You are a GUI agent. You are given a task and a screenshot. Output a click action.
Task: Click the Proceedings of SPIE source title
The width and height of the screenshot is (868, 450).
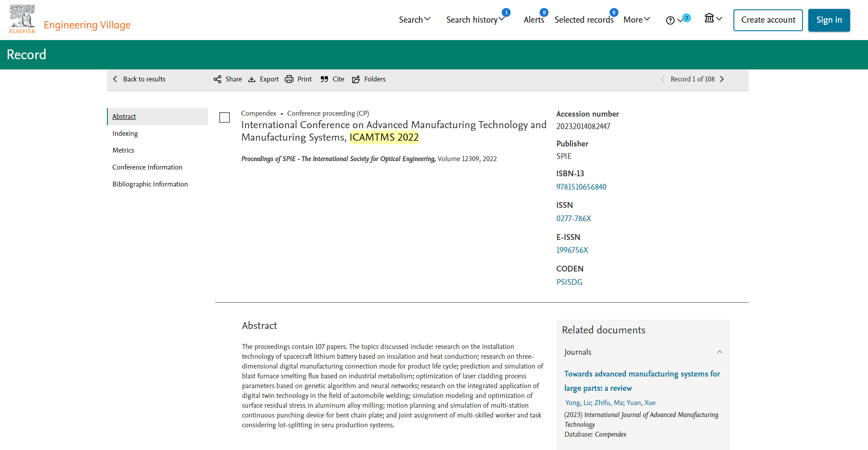pyautogui.click(x=339, y=159)
